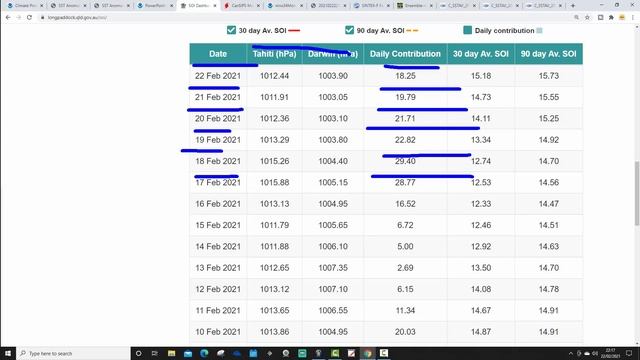Open a new browser tab
The height and width of the screenshot is (360, 640).
pyautogui.click(x=573, y=6)
